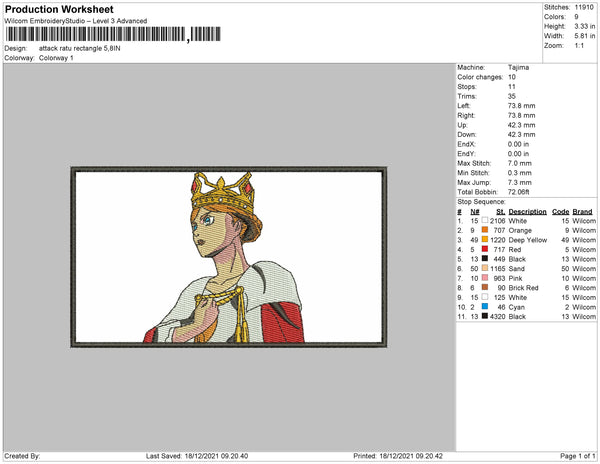Click the 'Production Worksheet' title
The image size is (600, 464).
(59, 9)
